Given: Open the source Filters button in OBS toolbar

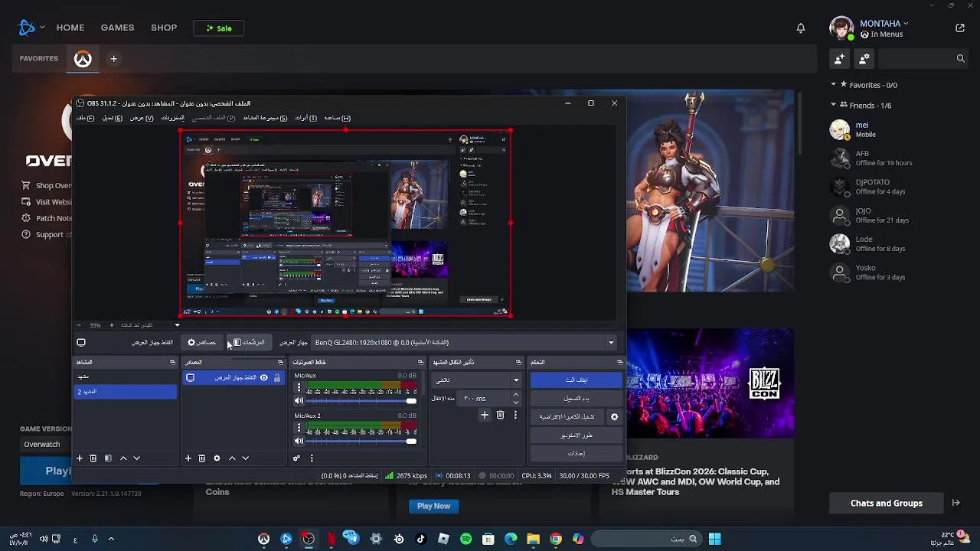Looking at the screenshot, I should [x=249, y=343].
